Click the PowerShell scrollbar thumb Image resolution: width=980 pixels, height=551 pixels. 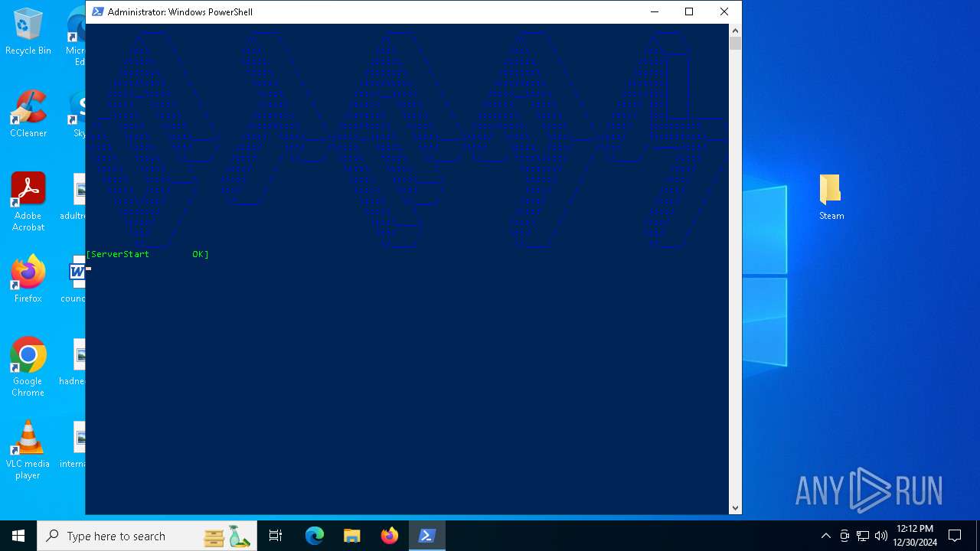point(735,44)
